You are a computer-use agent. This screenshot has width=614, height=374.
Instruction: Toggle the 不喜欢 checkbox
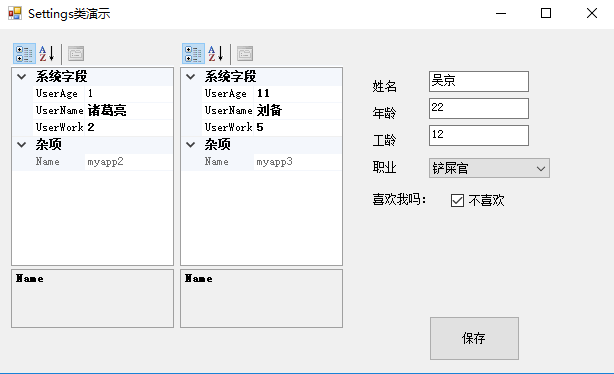click(457, 201)
